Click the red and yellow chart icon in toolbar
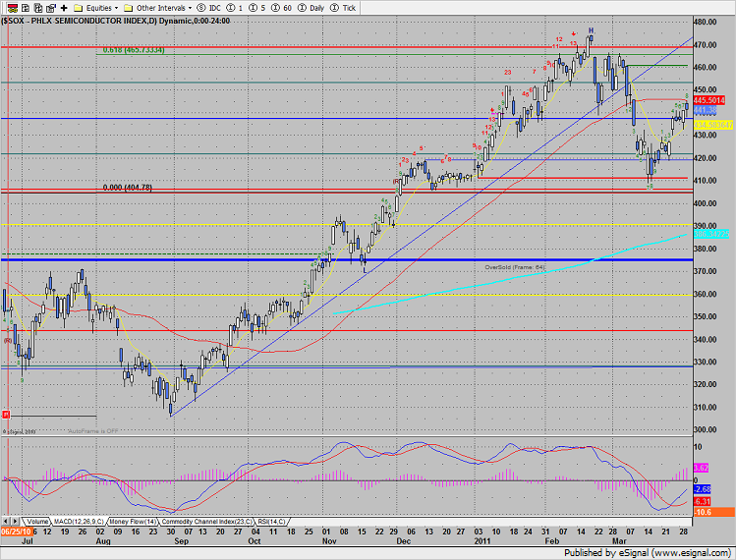The width and height of the screenshot is (736, 560). pos(13,8)
